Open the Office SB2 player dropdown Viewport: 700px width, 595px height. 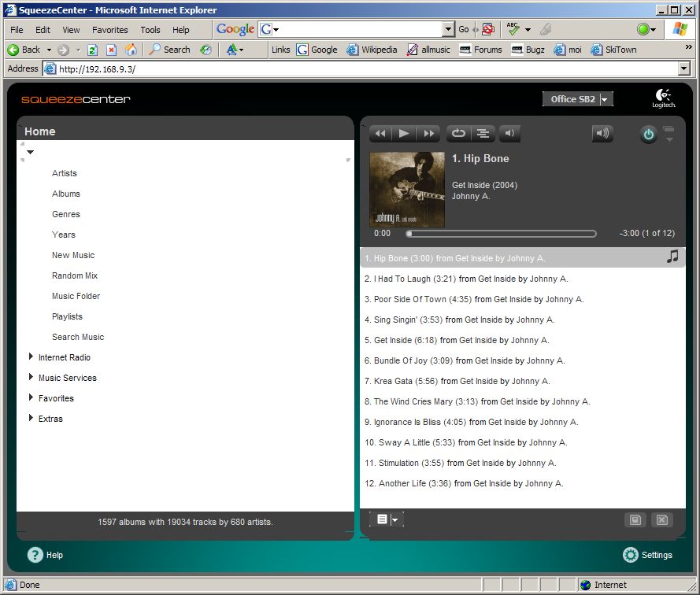pos(578,99)
